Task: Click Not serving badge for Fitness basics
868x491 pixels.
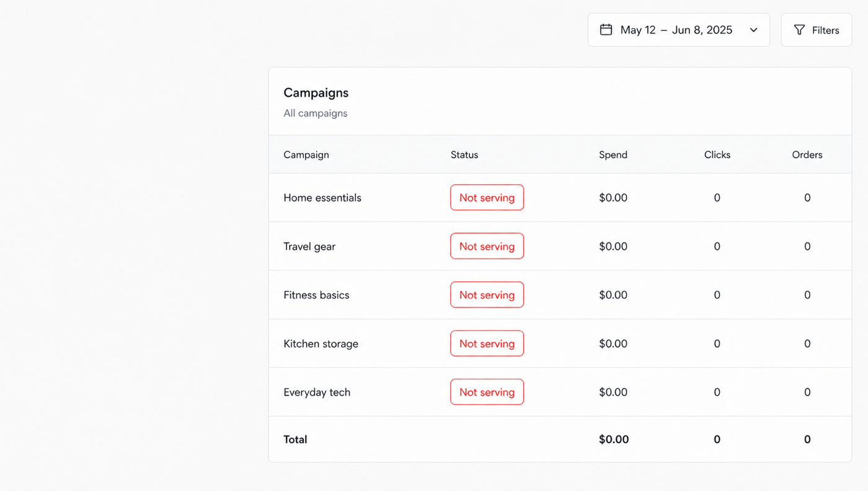Action: click(487, 295)
